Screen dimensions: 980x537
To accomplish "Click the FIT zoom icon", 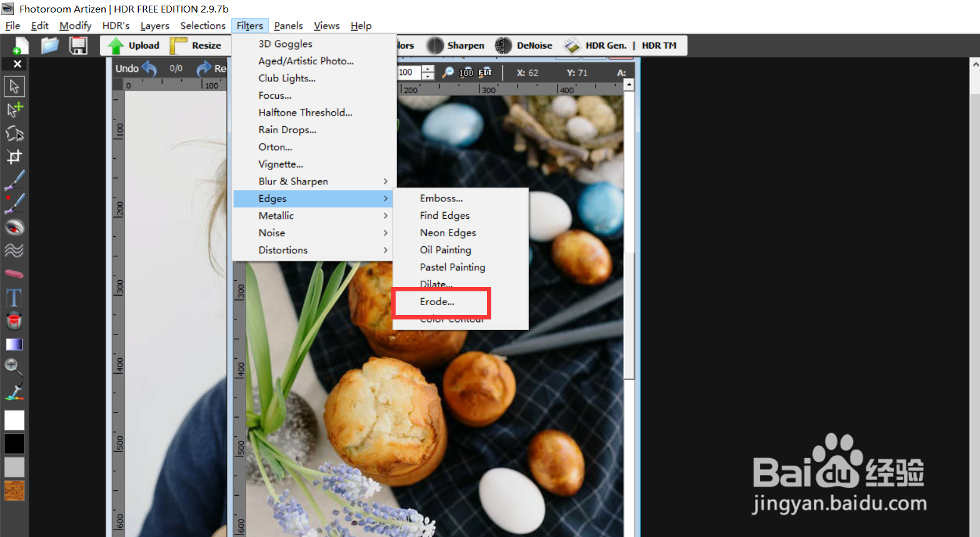I will click(486, 73).
